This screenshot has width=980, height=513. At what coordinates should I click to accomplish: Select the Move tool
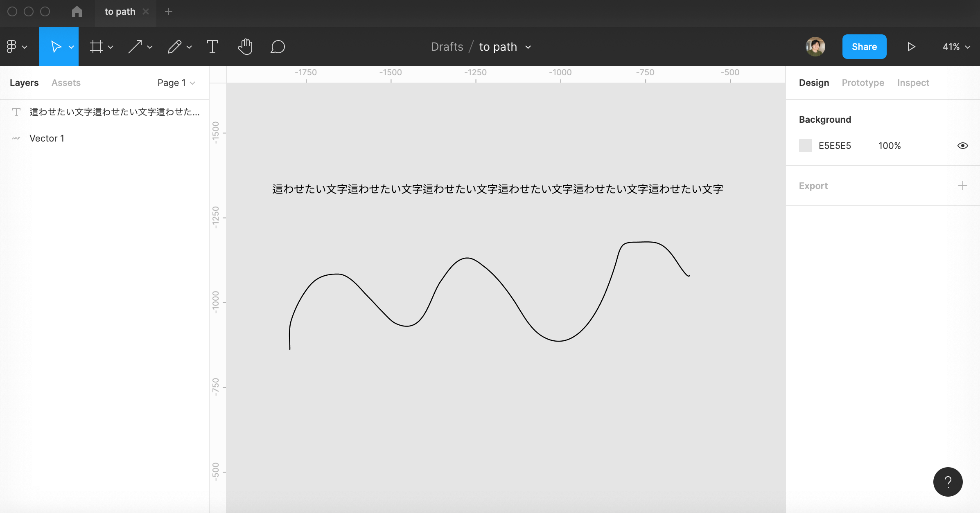[x=56, y=46]
